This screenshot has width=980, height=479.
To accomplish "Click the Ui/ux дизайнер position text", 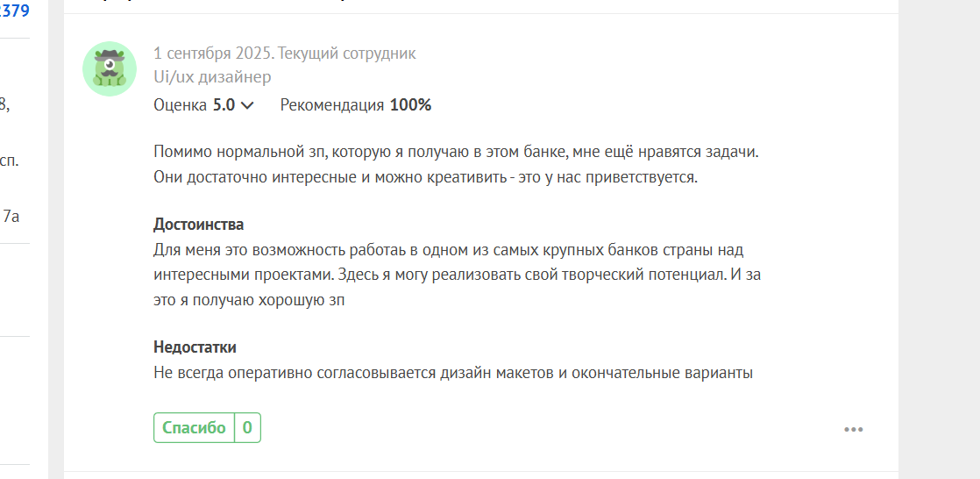I will [212, 77].
